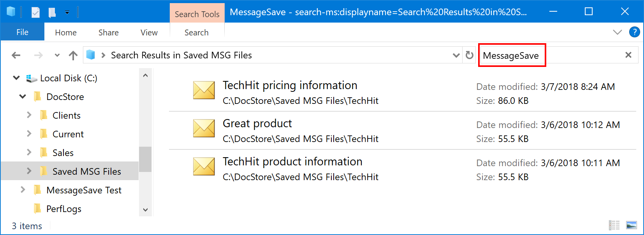Click navigation pane scroll down arrow

click(145, 210)
